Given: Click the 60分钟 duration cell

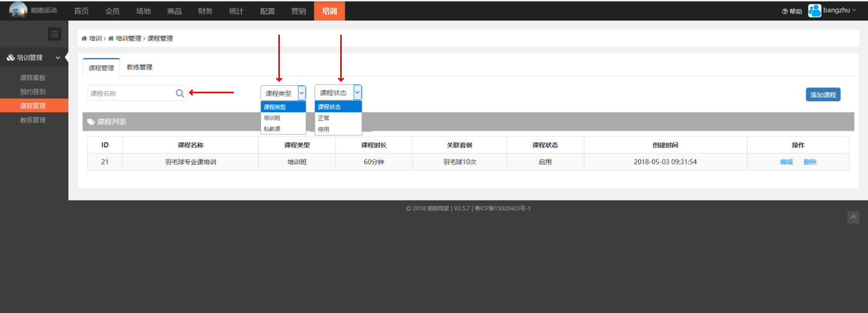Looking at the screenshot, I should pyautogui.click(x=374, y=162).
